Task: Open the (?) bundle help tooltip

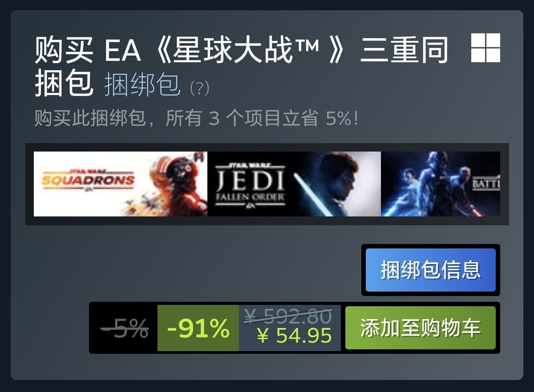Action: pyautogui.click(x=199, y=88)
